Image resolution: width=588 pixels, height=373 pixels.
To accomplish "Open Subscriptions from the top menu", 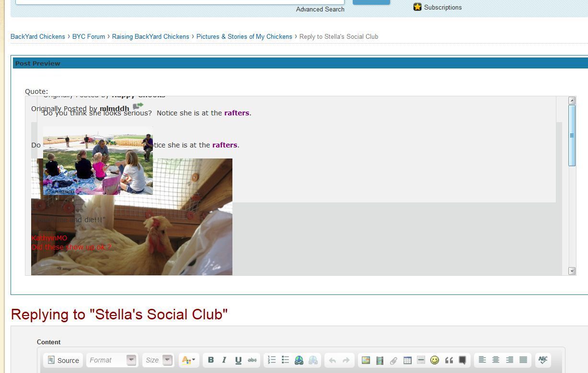I will coord(442,7).
